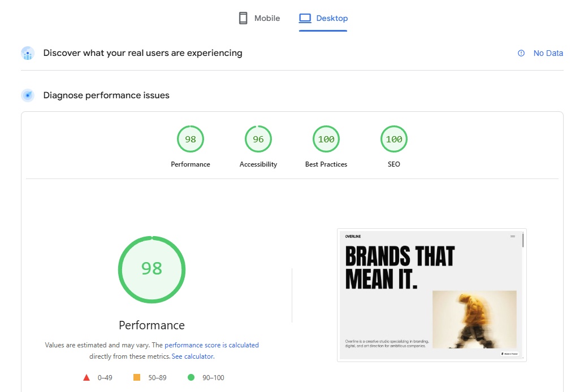Click the large 'Performance' title text
Image resolution: width=584 pixels, height=392 pixels.
point(152,325)
